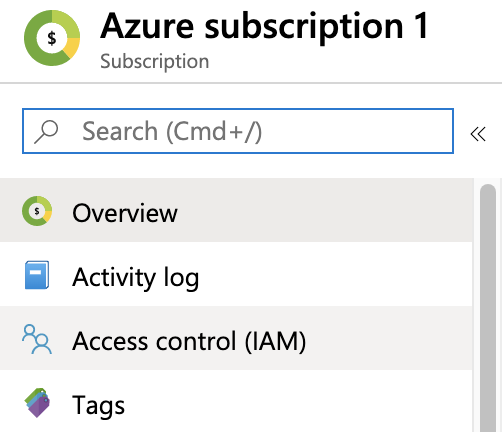Image resolution: width=502 pixels, height=432 pixels.
Task: Focus the Search (Cmd+/) input field
Action: [x=238, y=131]
